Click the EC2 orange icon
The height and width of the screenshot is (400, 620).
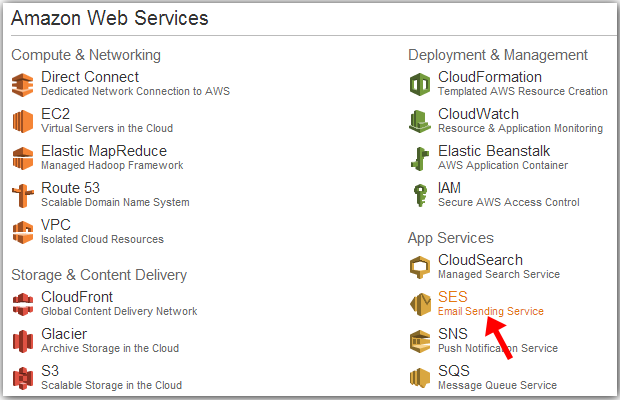coord(23,121)
